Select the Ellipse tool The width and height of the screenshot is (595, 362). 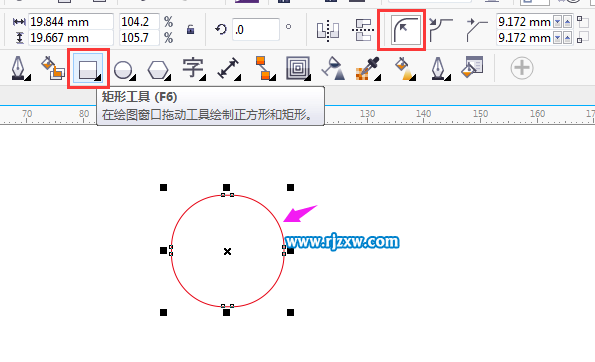[124, 70]
